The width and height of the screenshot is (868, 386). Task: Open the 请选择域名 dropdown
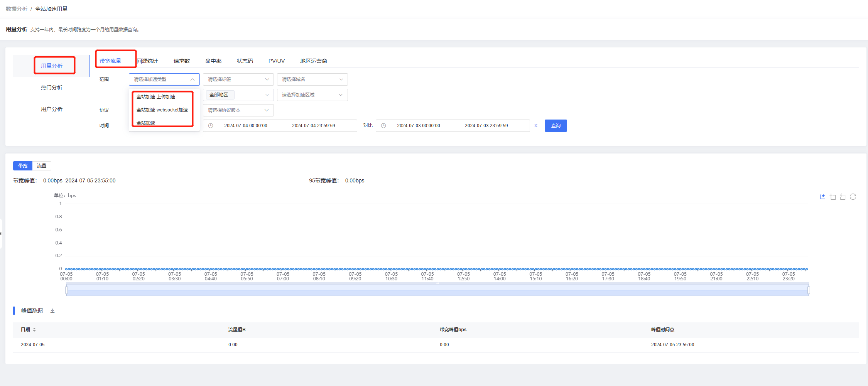point(312,79)
